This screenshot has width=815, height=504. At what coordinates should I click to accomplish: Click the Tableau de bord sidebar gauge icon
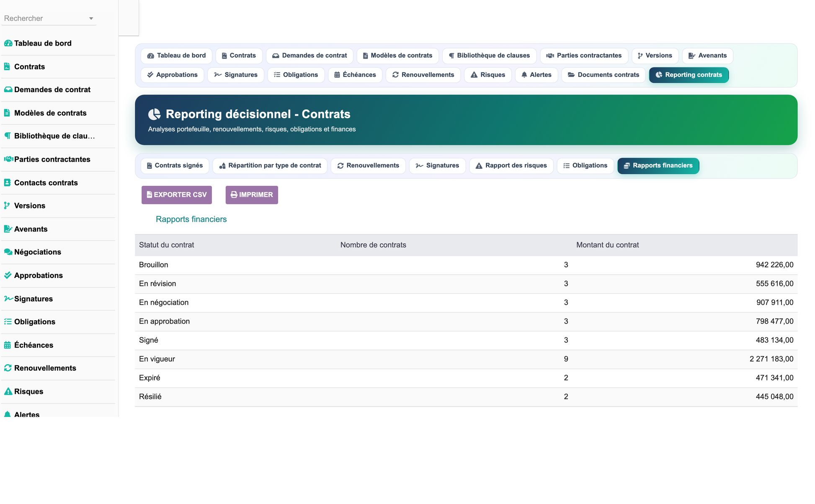pyautogui.click(x=8, y=43)
